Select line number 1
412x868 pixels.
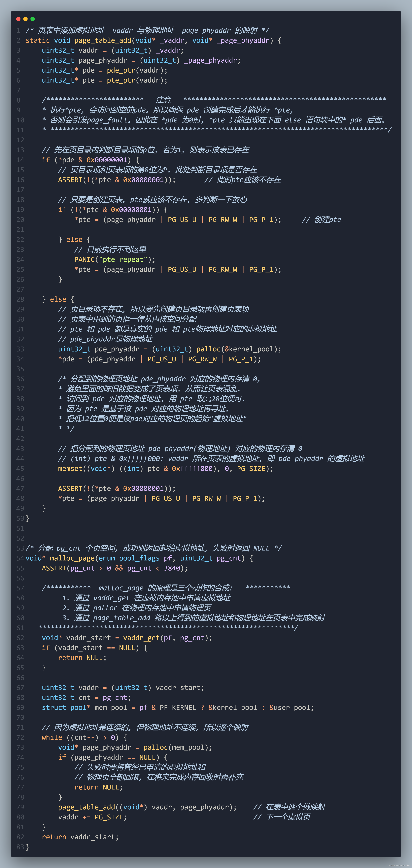coord(18,31)
